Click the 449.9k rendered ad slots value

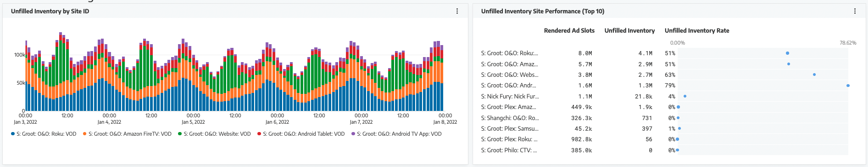(x=582, y=107)
